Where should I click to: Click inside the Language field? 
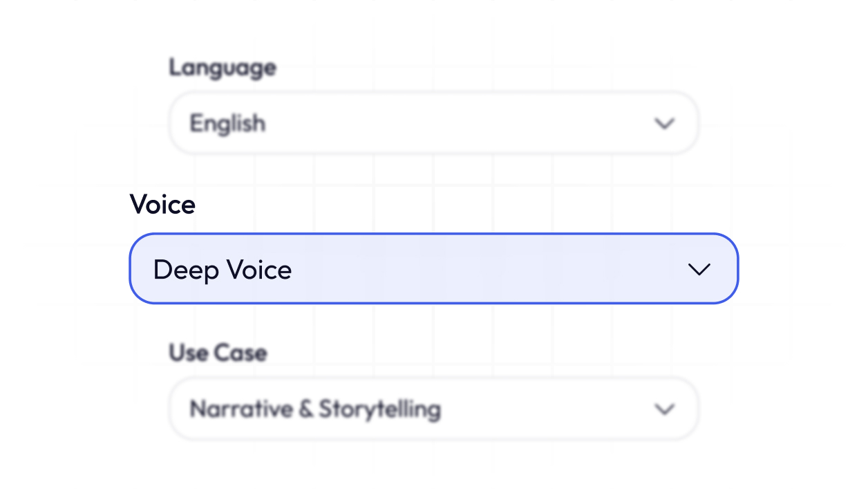(433, 122)
